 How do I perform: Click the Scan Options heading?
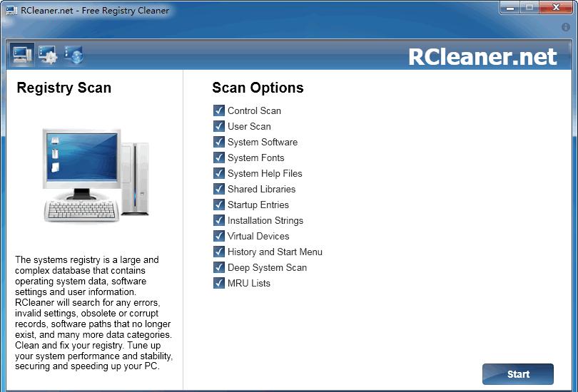click(x=258, y=88)
